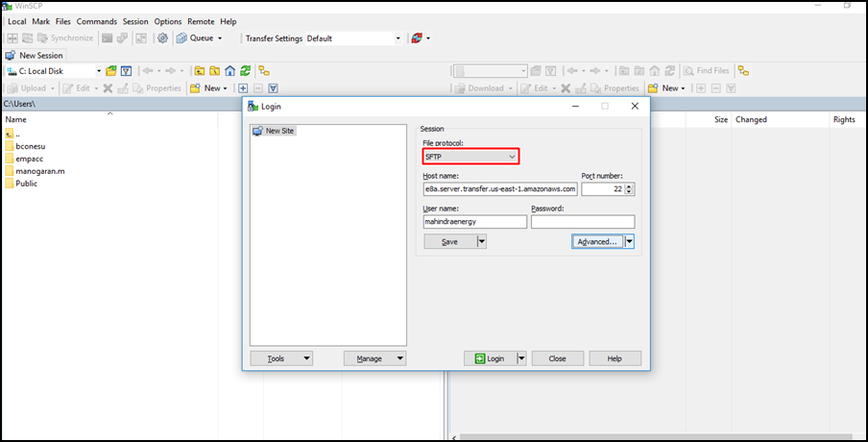
Task: Open Manage dropdown in Login dialog
Action: click(x=374, y=358)
